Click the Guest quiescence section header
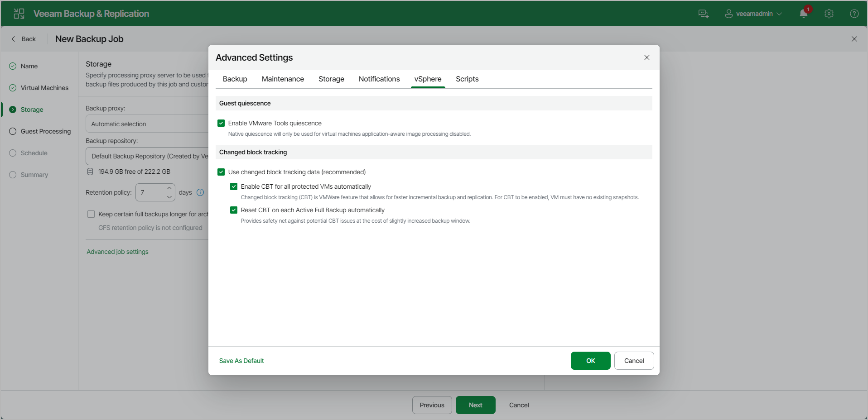 (x=434, y=103)
